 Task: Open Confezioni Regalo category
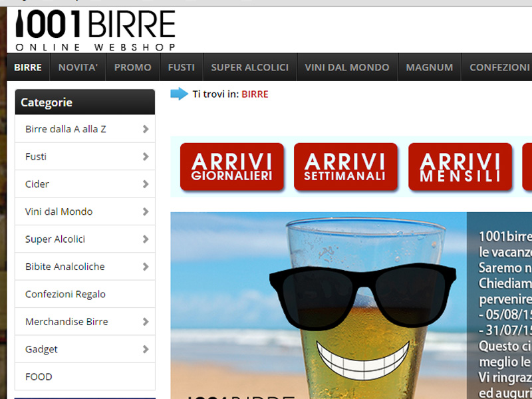coord(85,294)
